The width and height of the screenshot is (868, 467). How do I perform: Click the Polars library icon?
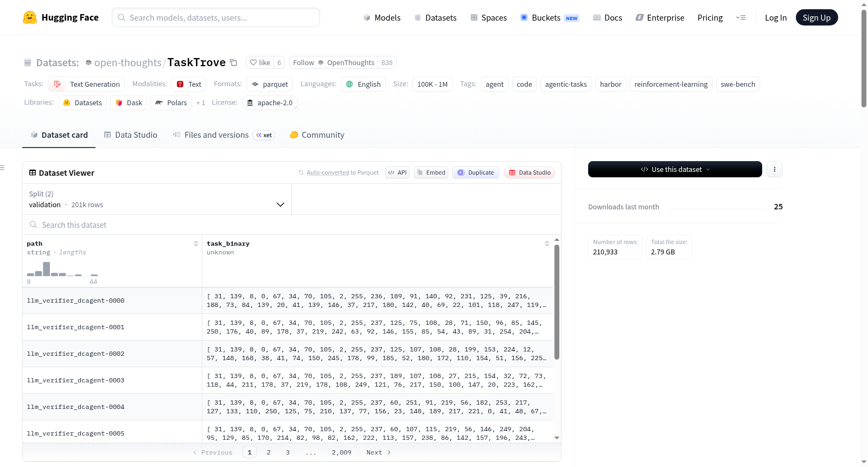point(159,103)
